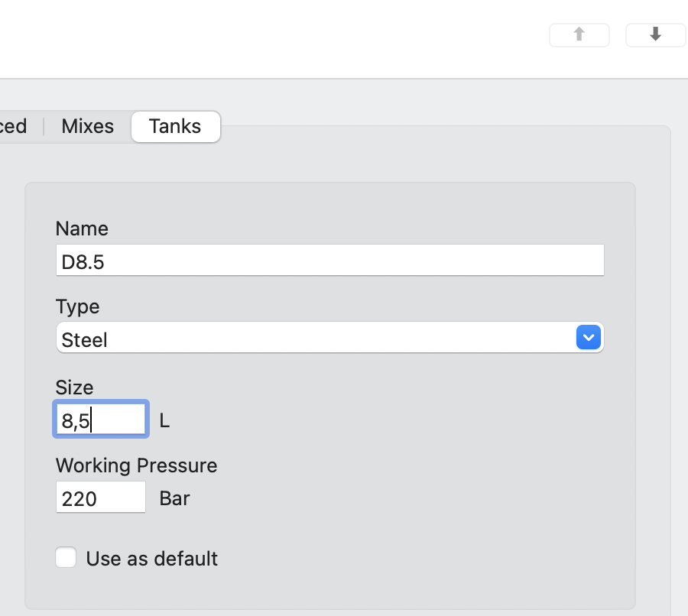This screenshot has width=688, height=616.
Task: Click the Working Pressure label
Action: tap(136, 465)
